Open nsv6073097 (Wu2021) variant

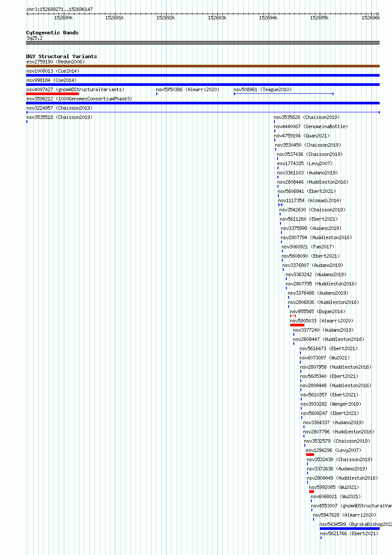[x=325, y=358]
